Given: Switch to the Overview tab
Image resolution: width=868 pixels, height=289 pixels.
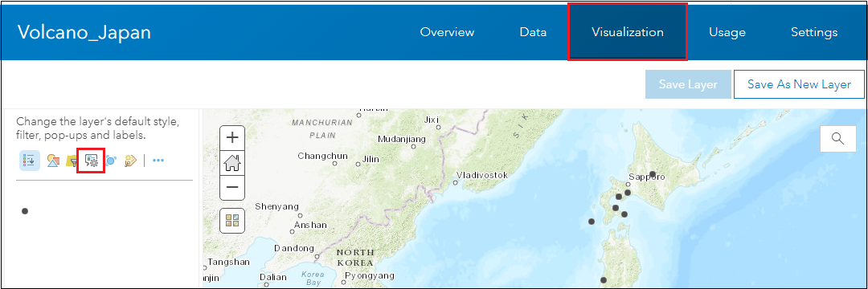Looking at the screenshot, I should tap(447, 32).
